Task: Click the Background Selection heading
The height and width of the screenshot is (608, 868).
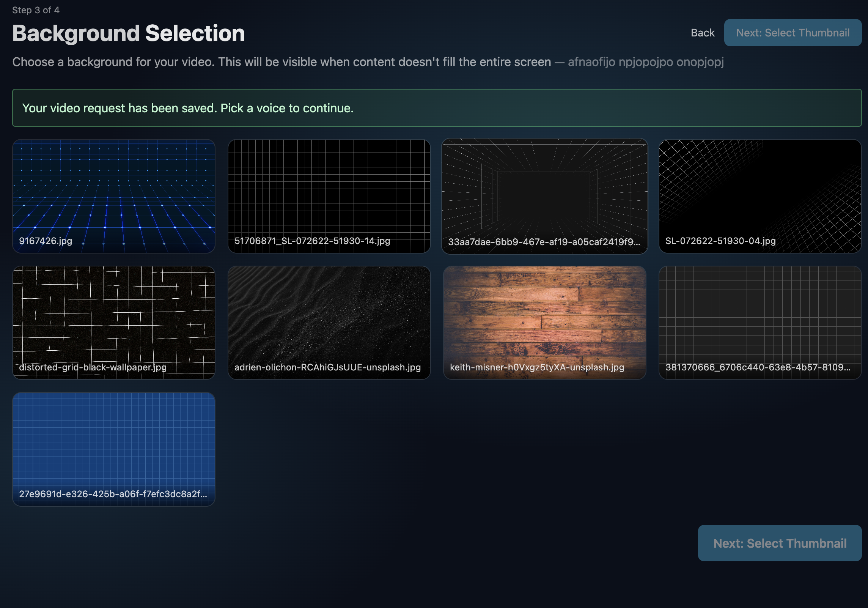Action: (x=129, y=33)
